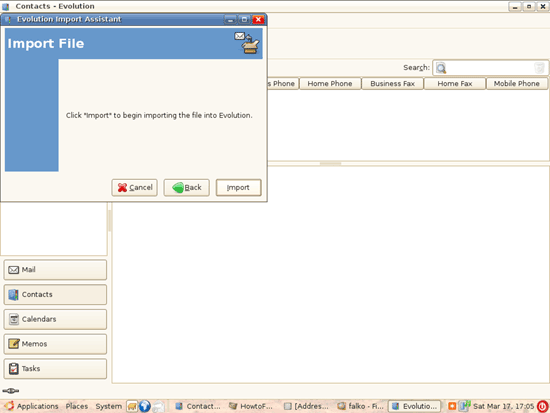Screen dimensions: 550x413
Task: Click the network monitor tray icon
Action: [x=464, y=406]
